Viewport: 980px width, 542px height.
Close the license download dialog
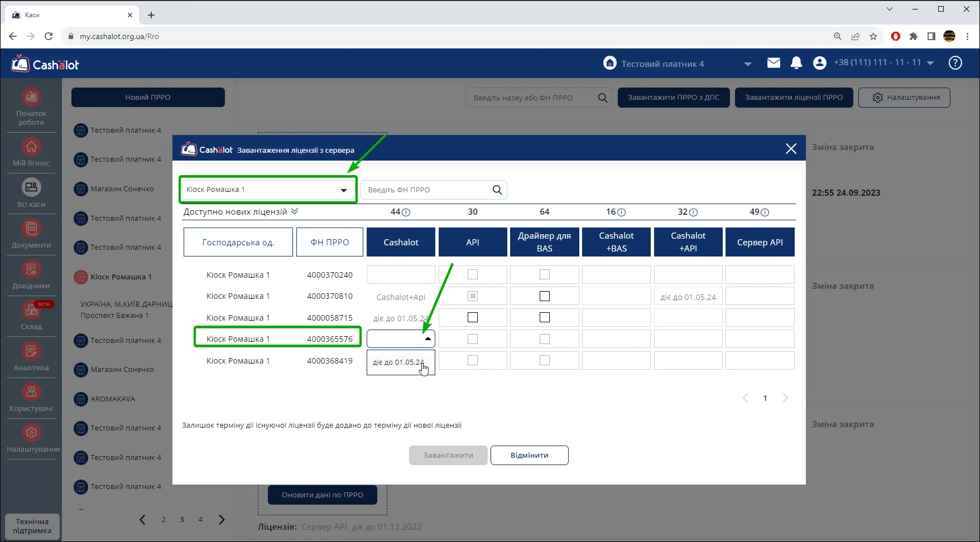pos(791,148)
